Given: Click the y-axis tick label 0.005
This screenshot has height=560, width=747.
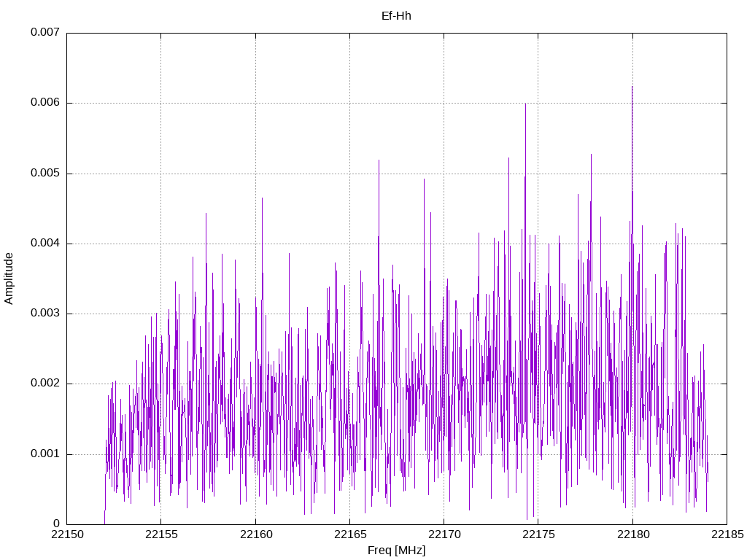Looking at the screenshot, I should tap(45, 174).
